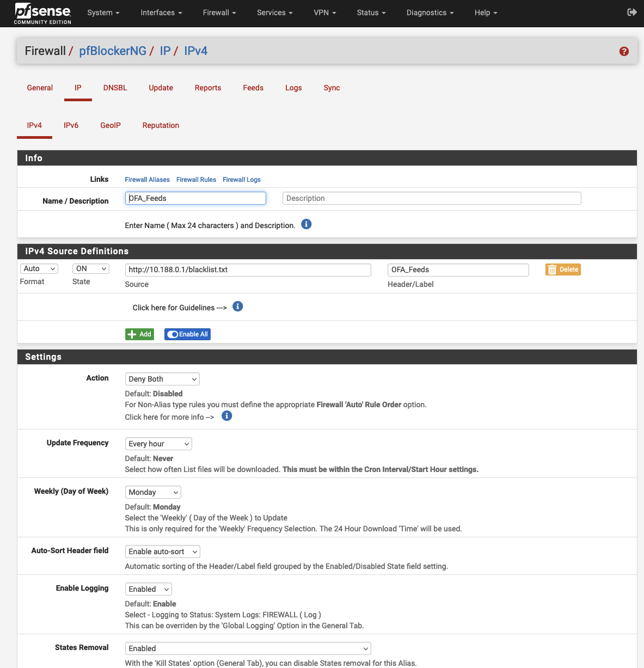Switch to the Sync tab

point(332,88)
